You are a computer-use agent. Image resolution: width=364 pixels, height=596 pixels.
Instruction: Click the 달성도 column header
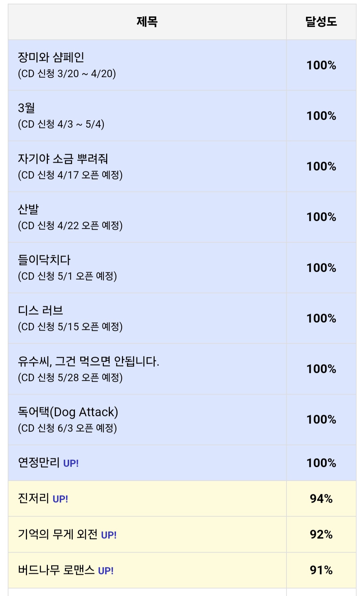321,22
